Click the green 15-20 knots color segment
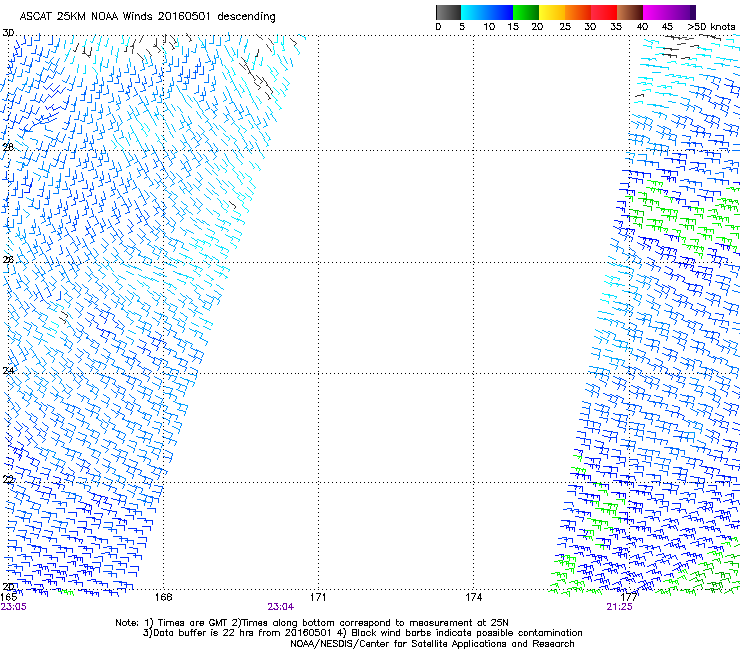Viewport: 740px width, 650px height. 526,12
